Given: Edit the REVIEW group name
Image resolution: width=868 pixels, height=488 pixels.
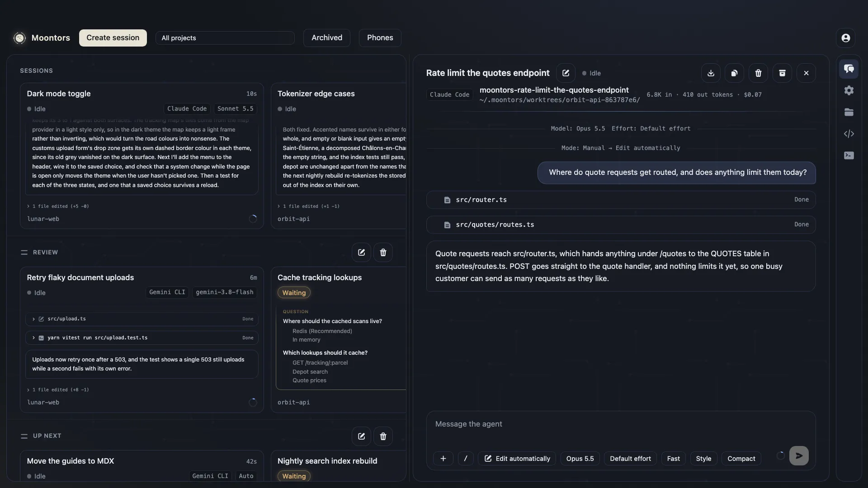Looking at the screenshot, I should [361, 253].
